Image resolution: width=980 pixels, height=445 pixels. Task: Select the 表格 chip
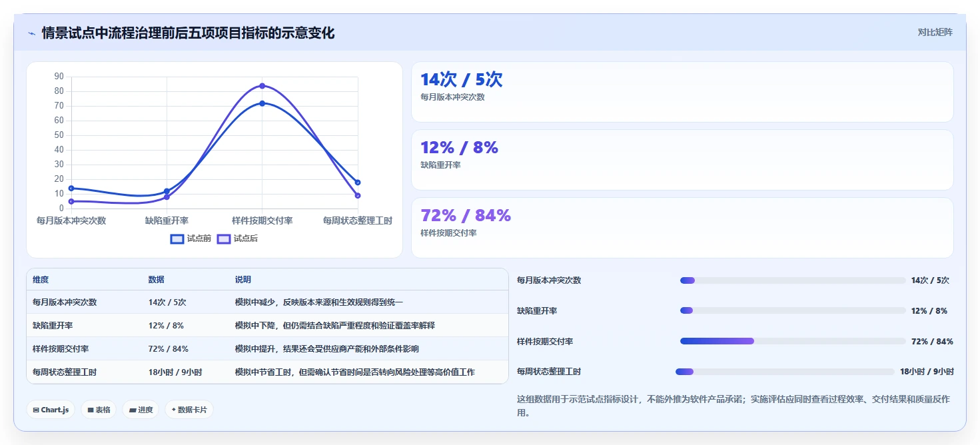pos(99,410)
